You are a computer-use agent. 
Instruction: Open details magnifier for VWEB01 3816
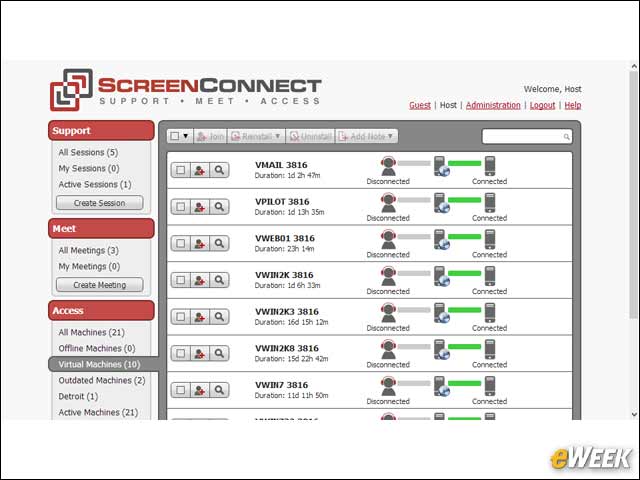tap(219, 244)
